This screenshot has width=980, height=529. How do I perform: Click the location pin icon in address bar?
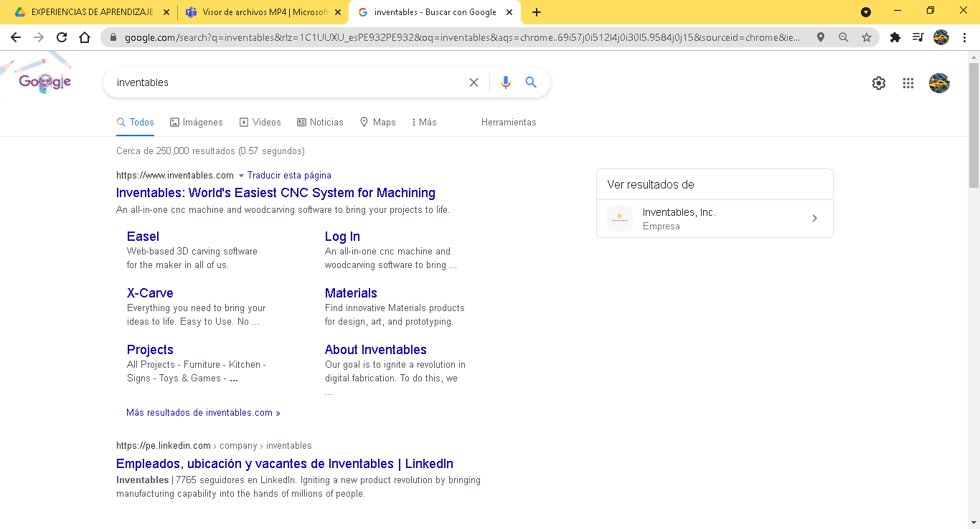[821, 37]
